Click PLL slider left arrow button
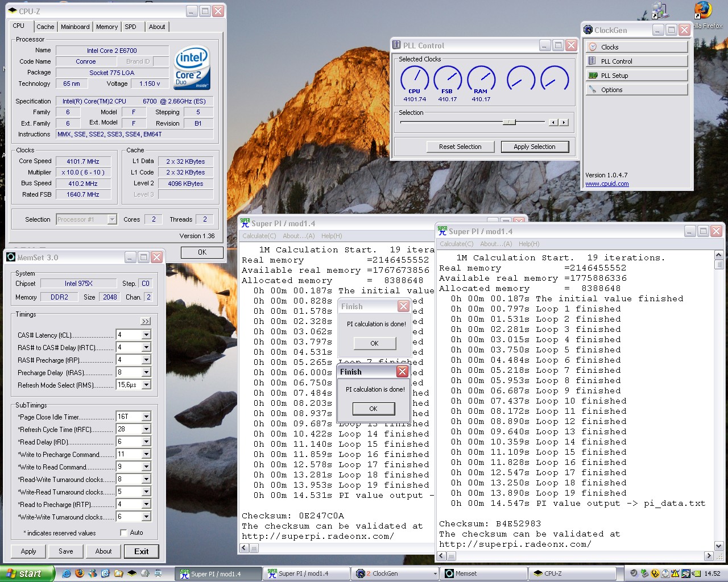The width and height of the screenshot is (728, 582). 553,122
